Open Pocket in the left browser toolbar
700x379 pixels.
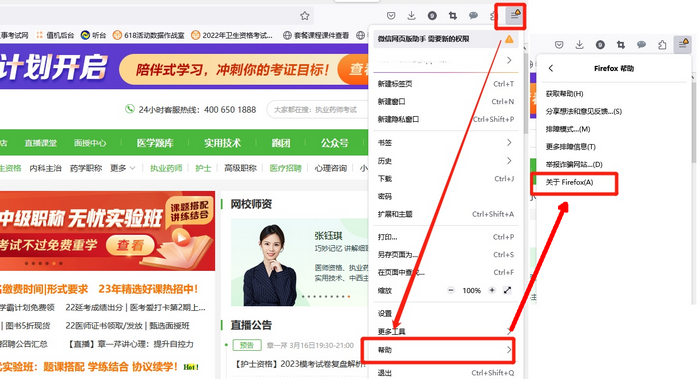tap(391, 16)
